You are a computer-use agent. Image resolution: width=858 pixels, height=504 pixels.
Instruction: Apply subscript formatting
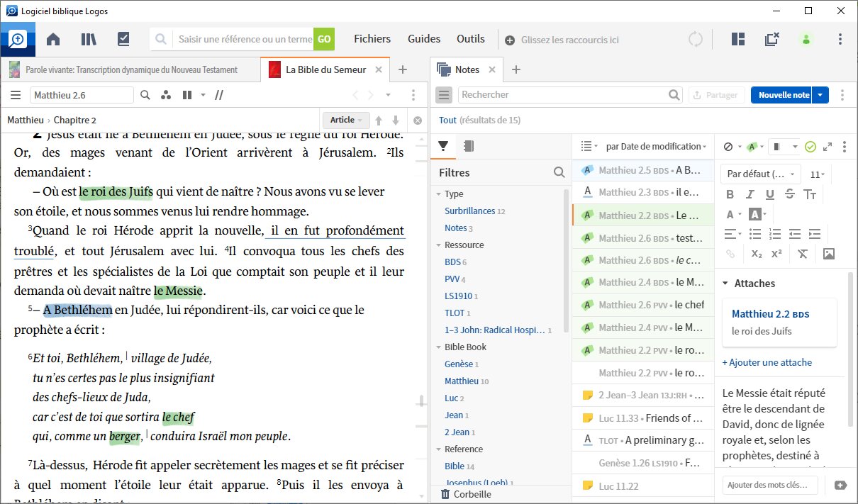pyautogui.click(x=757, y=254)
